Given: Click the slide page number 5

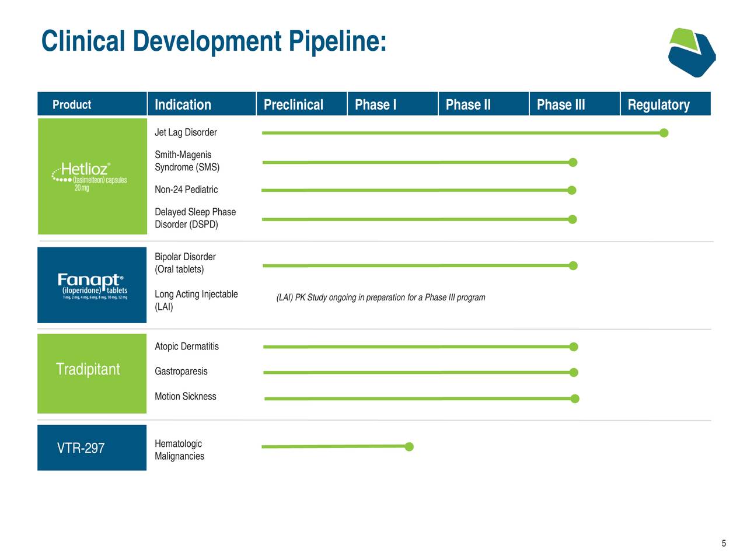Looking at the screenshot, I should (x=724, y=544).
